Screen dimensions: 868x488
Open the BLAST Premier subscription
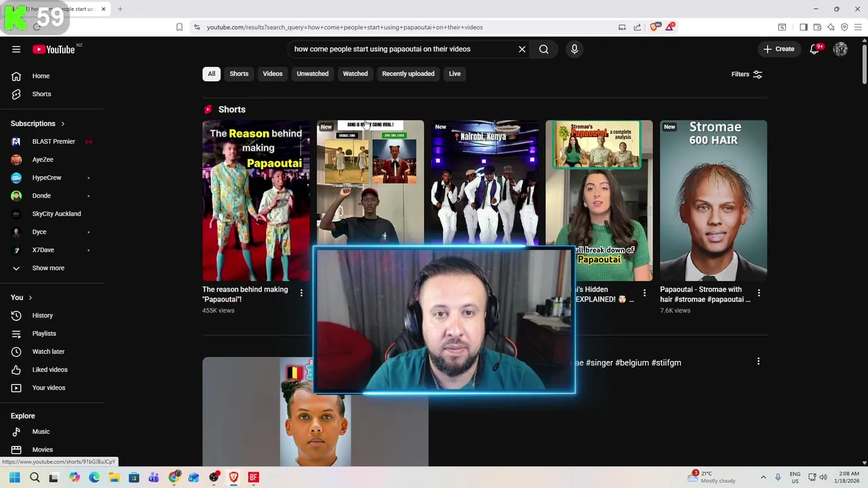coord(52,142)
